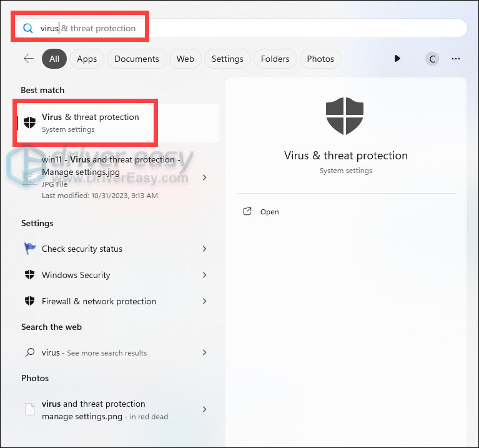The width and height of the screenshot is (479, 448).
Task: Switch to the Apps filter tab
Action: [x=87, y=59]
